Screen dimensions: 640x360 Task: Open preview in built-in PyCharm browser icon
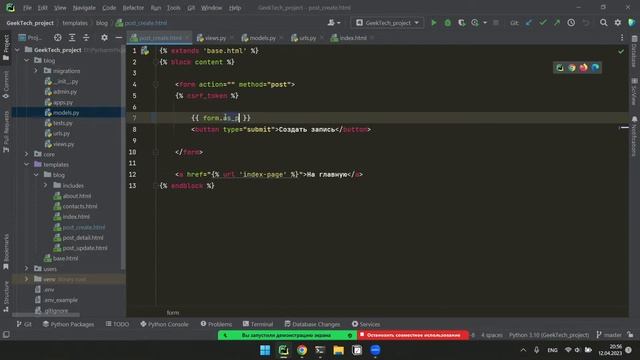click(560, 68)
